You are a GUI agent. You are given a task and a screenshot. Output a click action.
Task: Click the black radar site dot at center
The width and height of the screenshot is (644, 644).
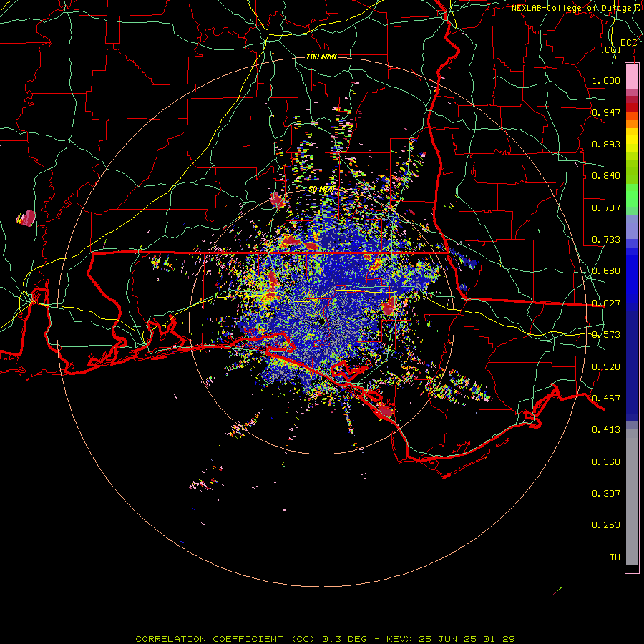pyautogui.click(x=321, y=322)
